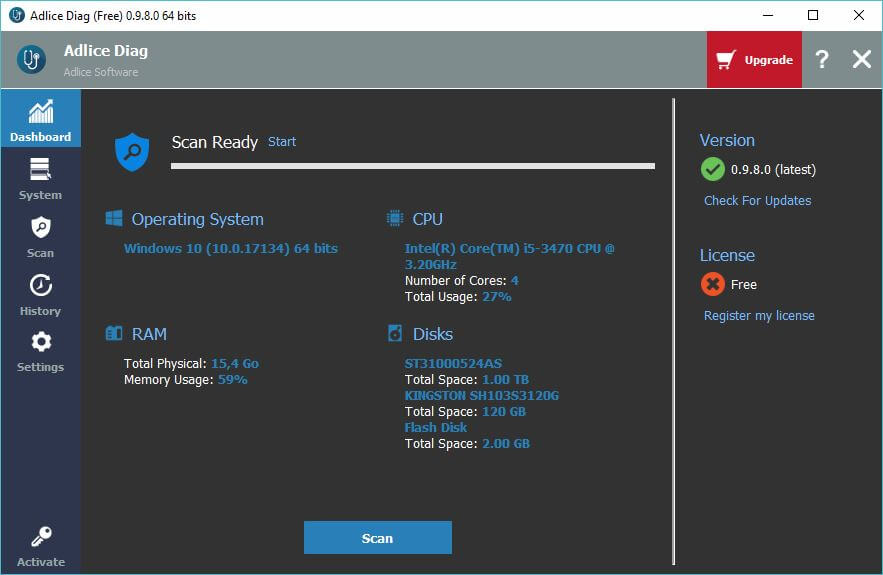Click the Adlice Diag stethoscope logo

(31, 60)
